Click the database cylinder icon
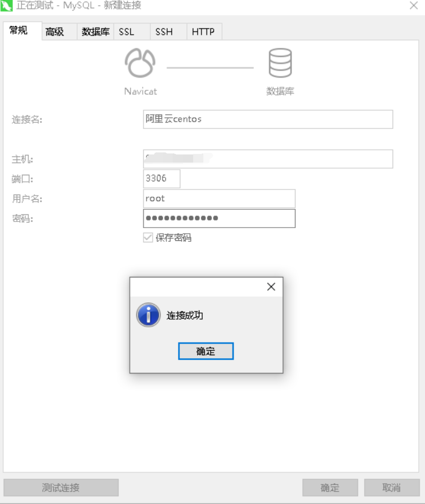The width and height of the screenshot is (425, 504). 280,63
